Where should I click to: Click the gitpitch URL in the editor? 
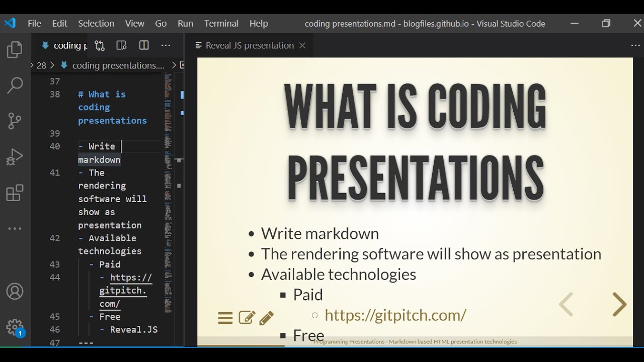click(x=125, y=291)
